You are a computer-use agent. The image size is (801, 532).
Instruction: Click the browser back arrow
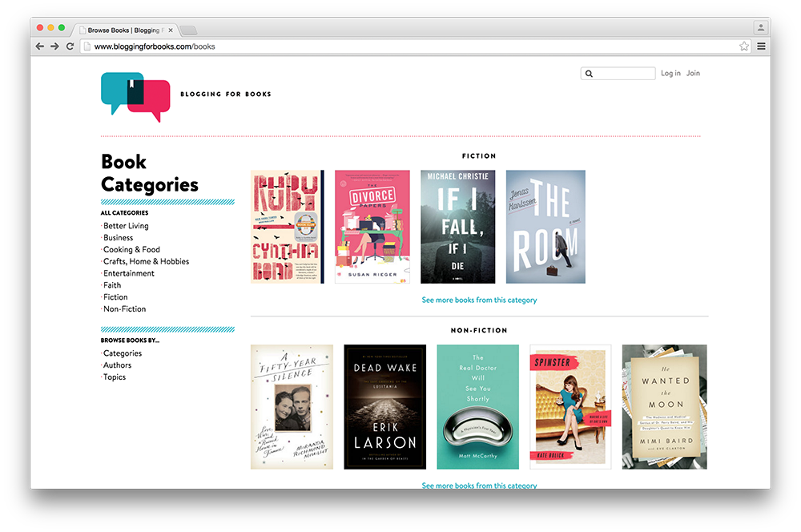click(x=40, y=46)
